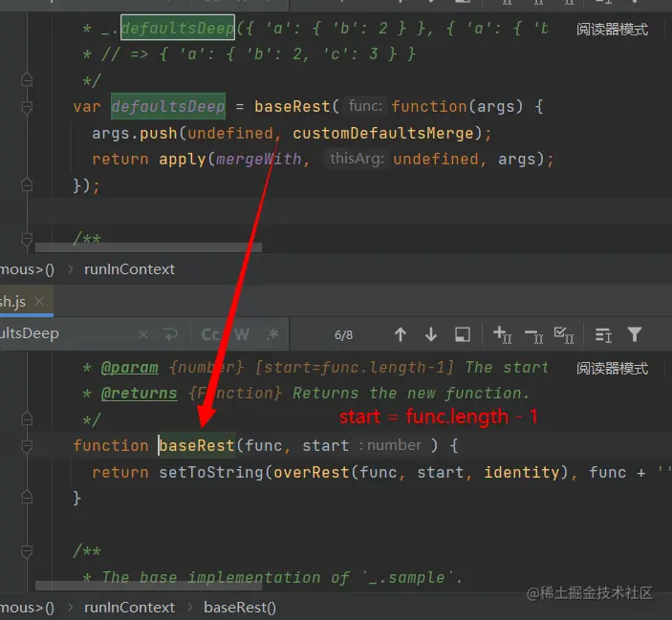Image resolution: width=672 pixels, height=620 pixels.
Task: Open the search filter funnel
Action: click(635, 334)
